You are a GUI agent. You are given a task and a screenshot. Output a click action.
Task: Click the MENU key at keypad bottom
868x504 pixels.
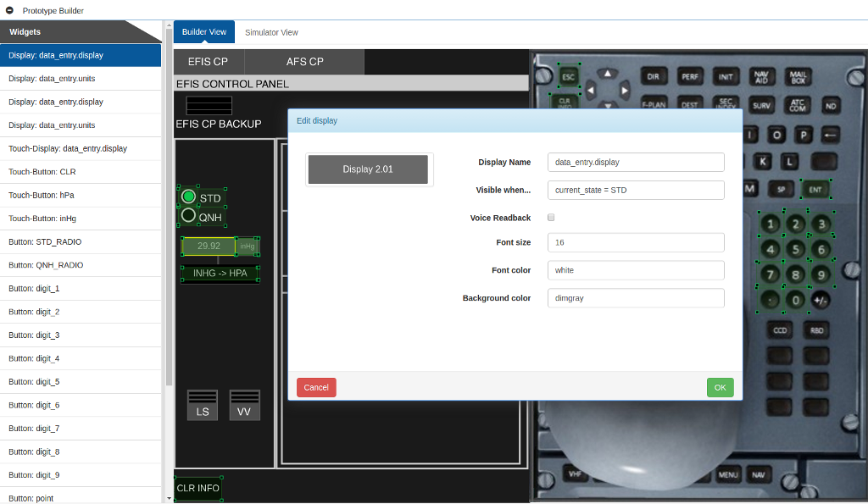(728, 474)
